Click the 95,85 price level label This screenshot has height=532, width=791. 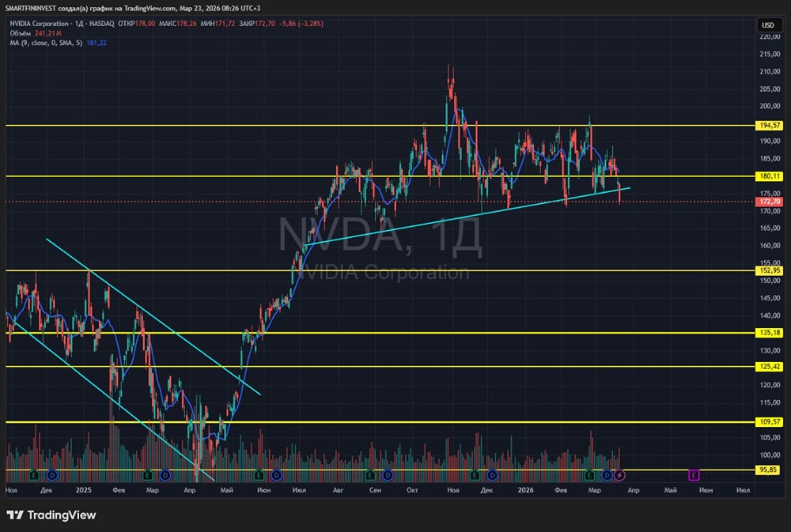768,470
